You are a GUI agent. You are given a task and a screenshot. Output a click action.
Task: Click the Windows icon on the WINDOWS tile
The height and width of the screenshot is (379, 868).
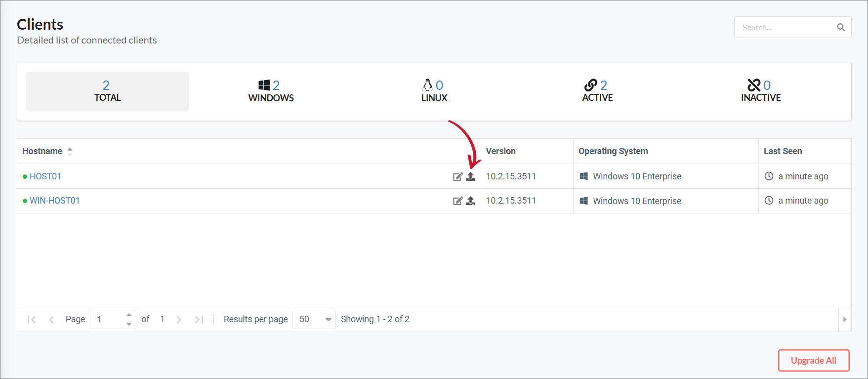coord(264,85)
